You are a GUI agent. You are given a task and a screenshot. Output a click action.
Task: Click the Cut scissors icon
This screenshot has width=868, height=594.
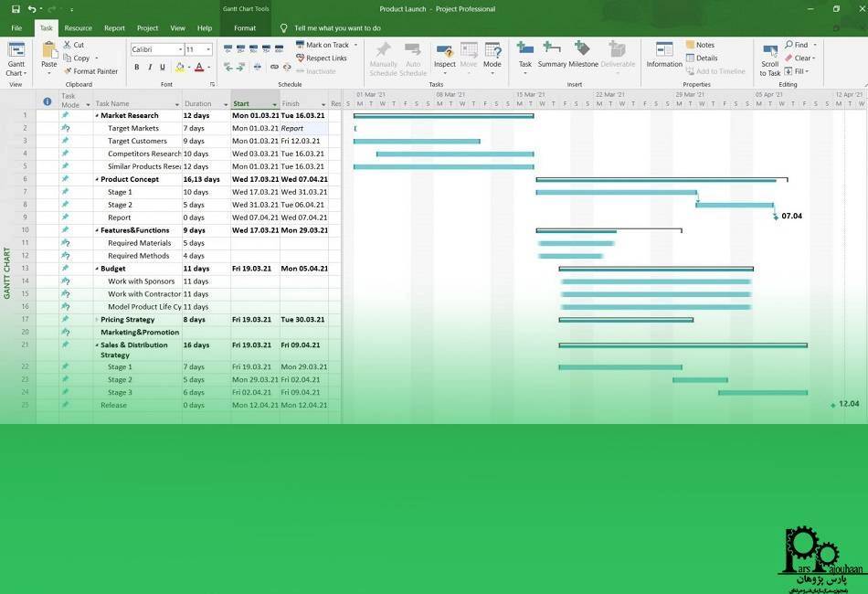click(x=67, y=45)
